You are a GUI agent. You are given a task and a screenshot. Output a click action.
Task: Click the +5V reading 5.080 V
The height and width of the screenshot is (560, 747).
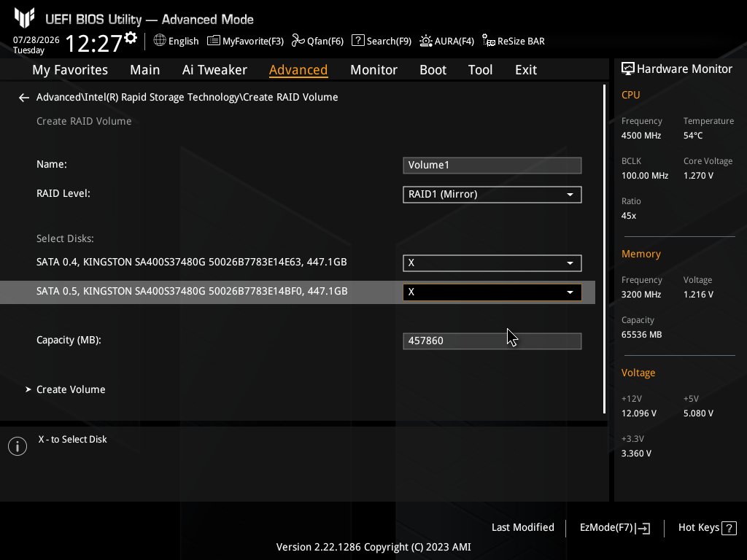(698, 413)
